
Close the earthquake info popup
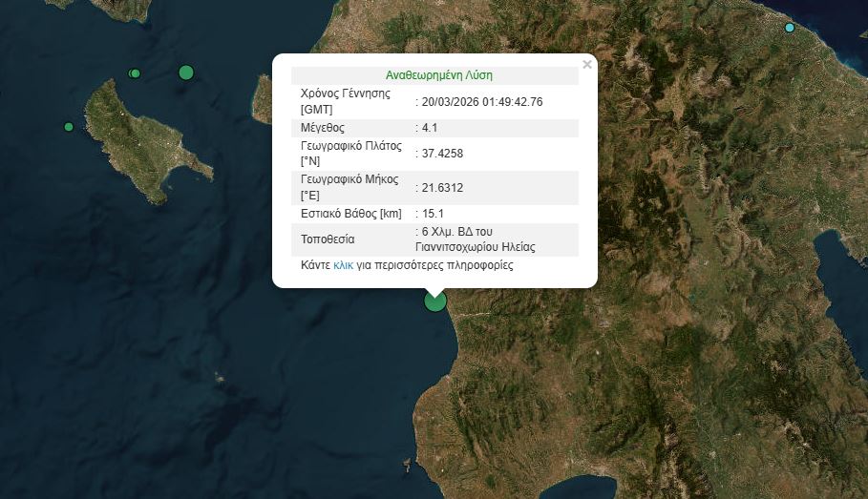click(x=587, y=65)
